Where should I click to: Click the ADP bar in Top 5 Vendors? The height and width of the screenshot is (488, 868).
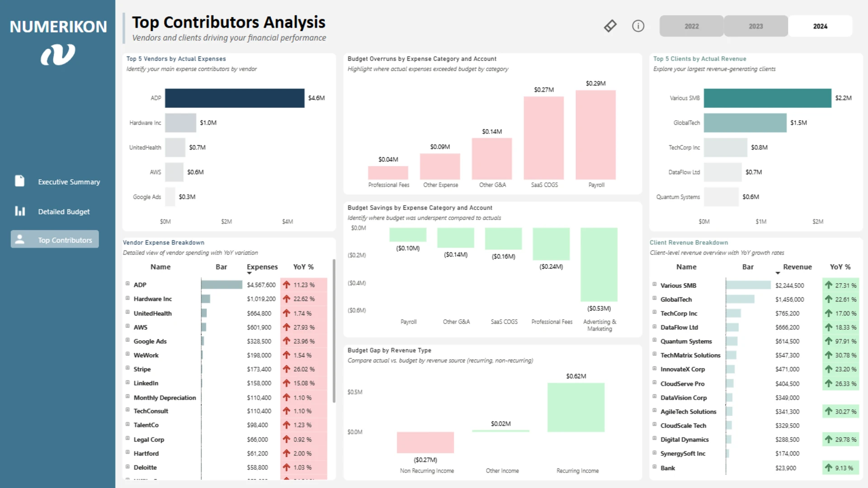pos(235,98)
